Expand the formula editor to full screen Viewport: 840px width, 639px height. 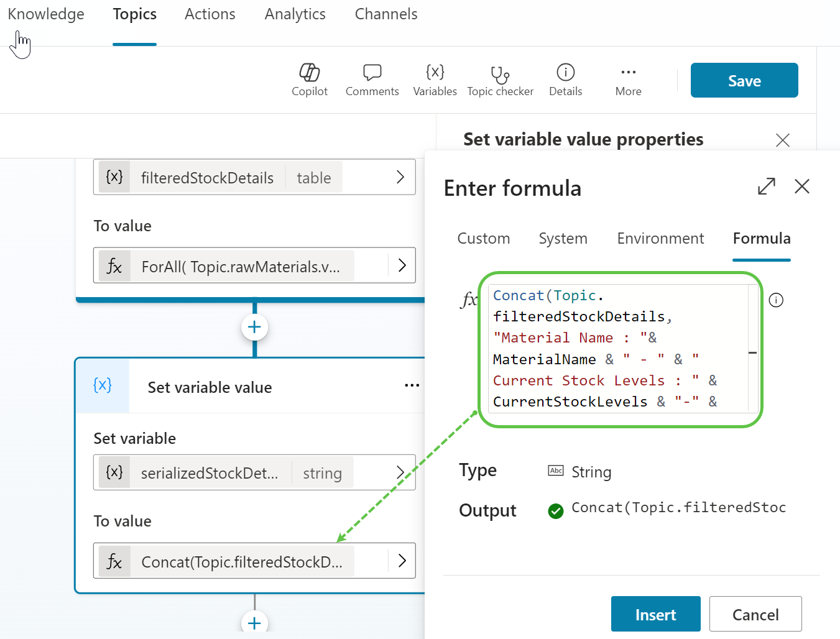pyautogui.click(x=766, y=186)
